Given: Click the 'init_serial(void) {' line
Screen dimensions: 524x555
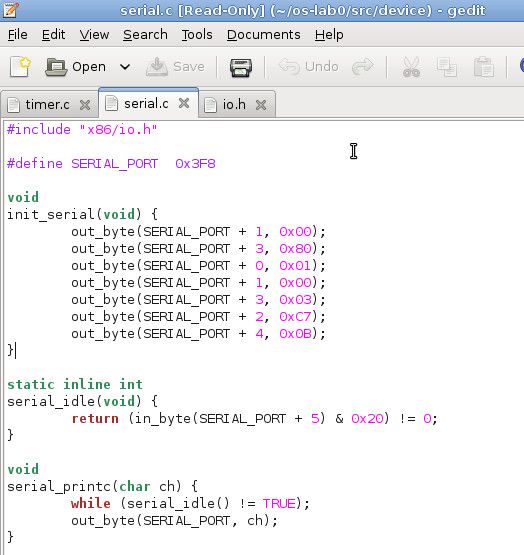Looking at the screenshot, I should 82,214.
